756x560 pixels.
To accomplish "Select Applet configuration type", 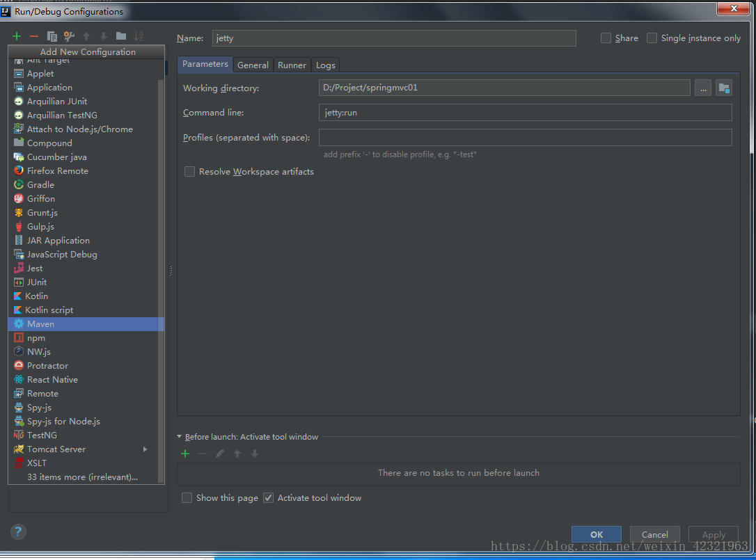I will point(86,74).
